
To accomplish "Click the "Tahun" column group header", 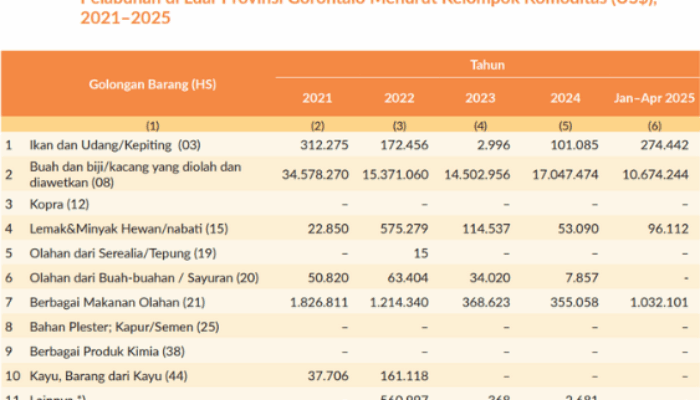I will click(x=487, y=65).
